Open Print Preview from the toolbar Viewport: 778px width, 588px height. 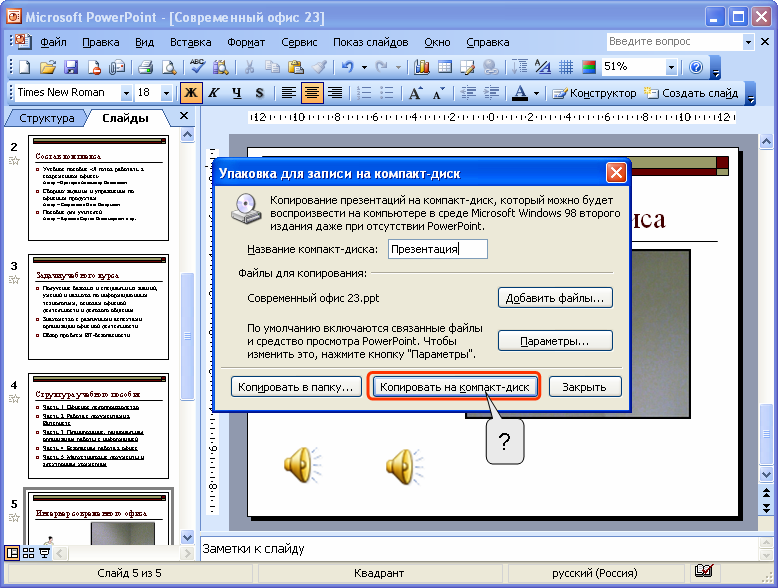pos(169,67)
